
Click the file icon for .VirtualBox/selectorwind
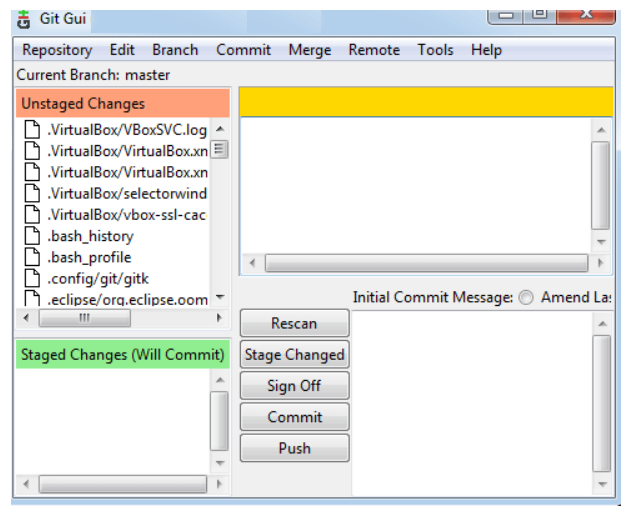32,193
